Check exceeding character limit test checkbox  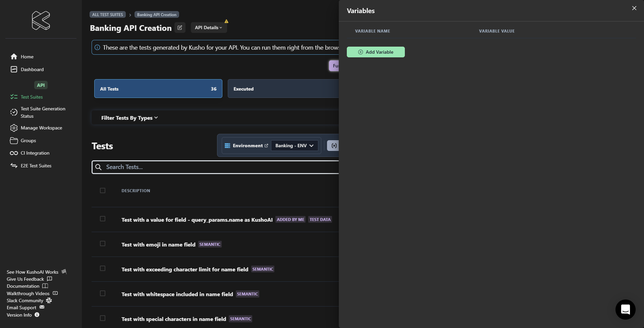pos(103,268)
